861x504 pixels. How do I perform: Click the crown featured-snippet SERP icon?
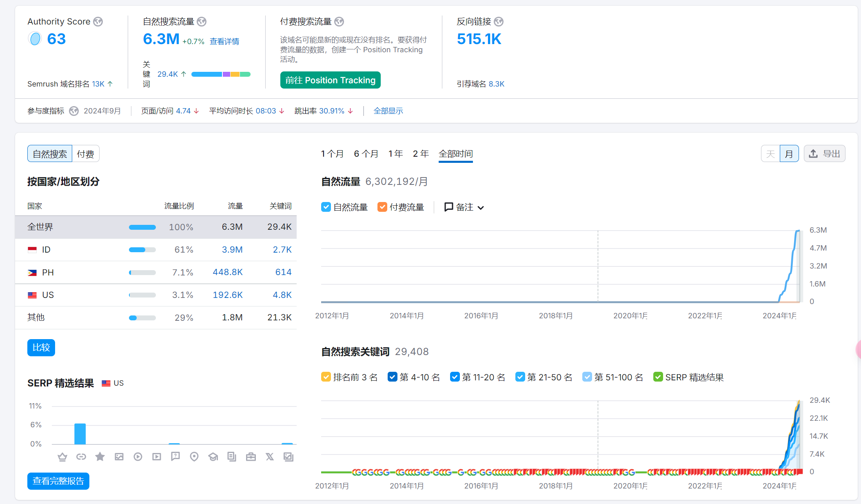tap(62, 457)
